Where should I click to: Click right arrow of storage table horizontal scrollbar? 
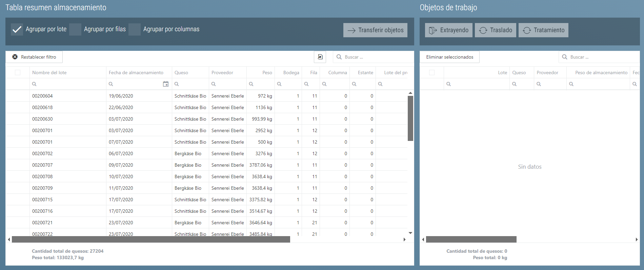(404, 240)
